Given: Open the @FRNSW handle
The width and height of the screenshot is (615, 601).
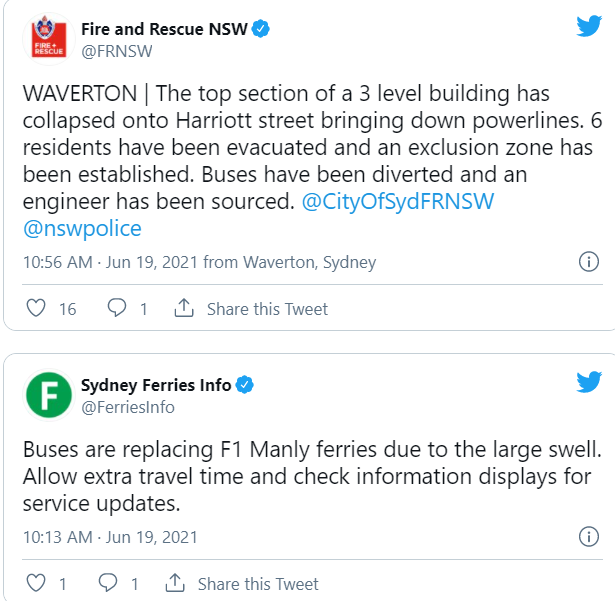Looking at the screenshot, I should point(116,51).
